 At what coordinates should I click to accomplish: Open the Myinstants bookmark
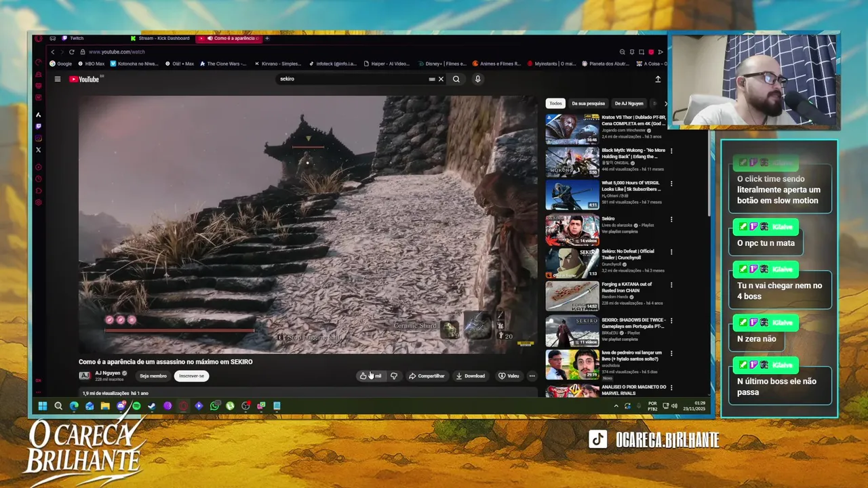coord(552,64)
